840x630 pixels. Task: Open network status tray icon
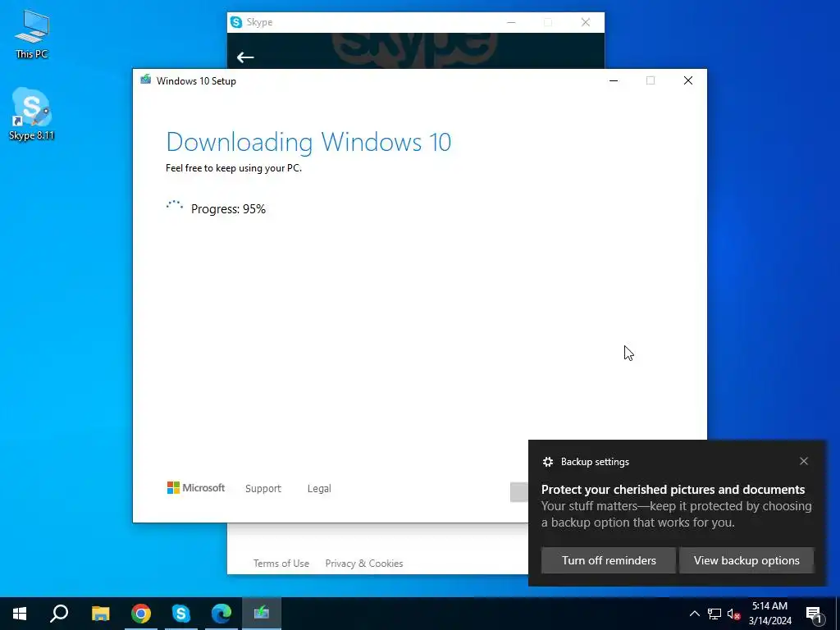tap(714, 614)
